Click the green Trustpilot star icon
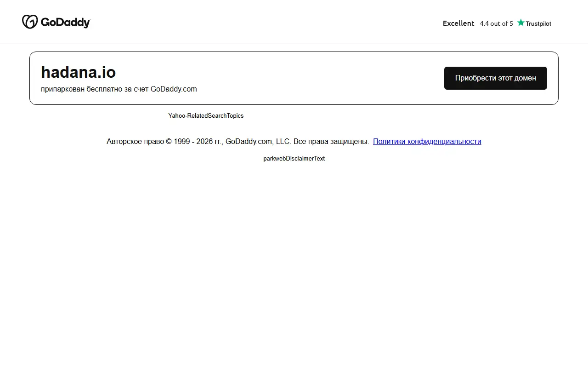The height and width of the screenshot is (368, 588). 520,23
